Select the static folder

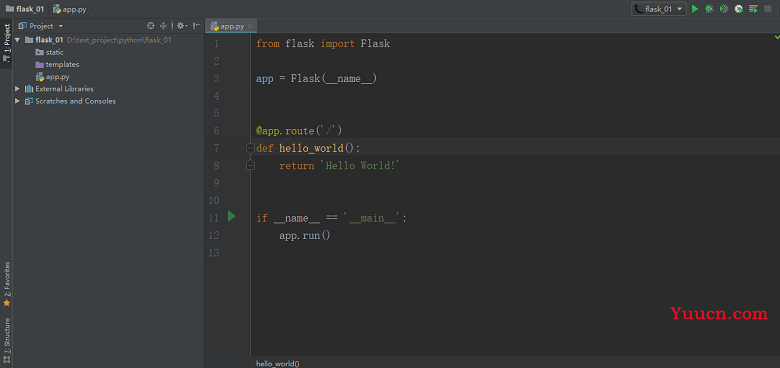pyautogui.click(x=49, y=52)
